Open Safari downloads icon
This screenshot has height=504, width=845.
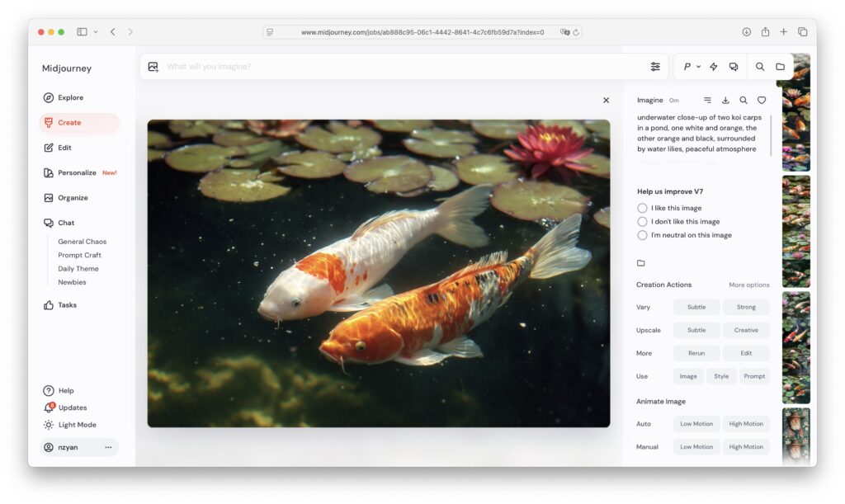coord(746,32)
